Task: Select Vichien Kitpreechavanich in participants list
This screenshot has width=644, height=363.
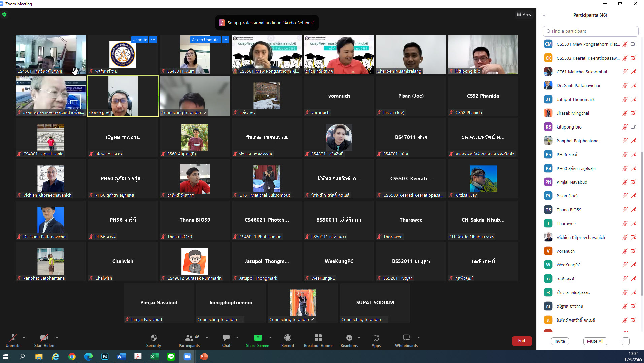Action: [590, 237]
